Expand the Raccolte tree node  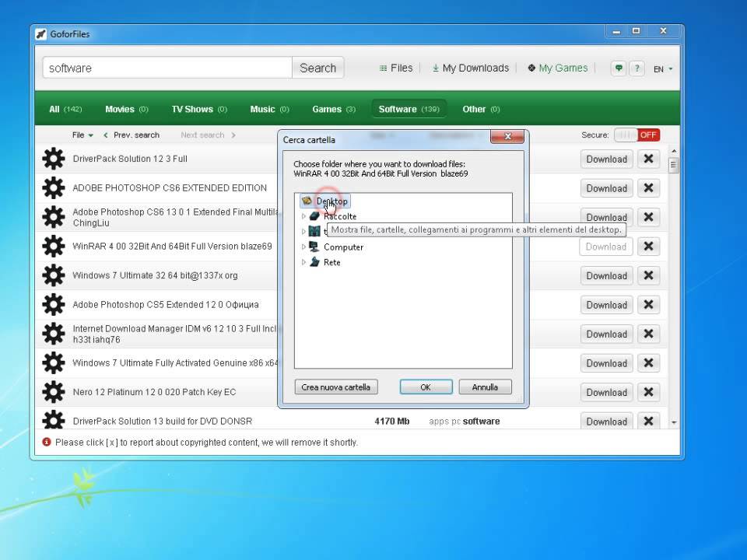click(x=303, y=216)
